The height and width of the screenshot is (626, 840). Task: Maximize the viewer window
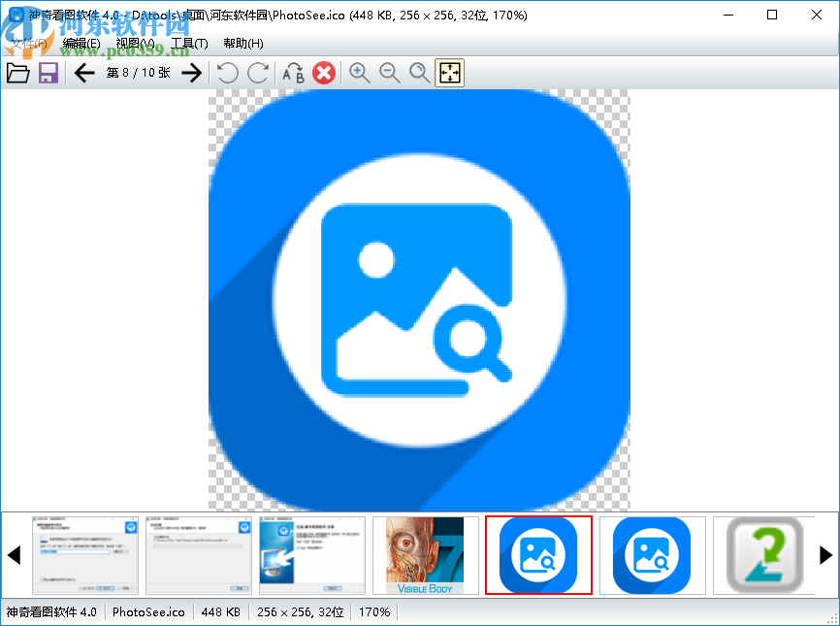coord(772,15)
